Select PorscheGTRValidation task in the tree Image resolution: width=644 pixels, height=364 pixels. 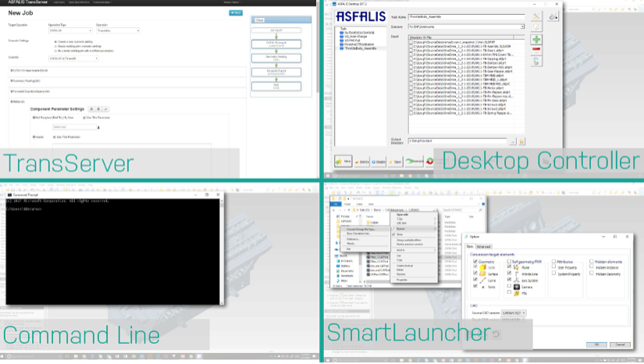pyautogui.click(x=359, y=45)
